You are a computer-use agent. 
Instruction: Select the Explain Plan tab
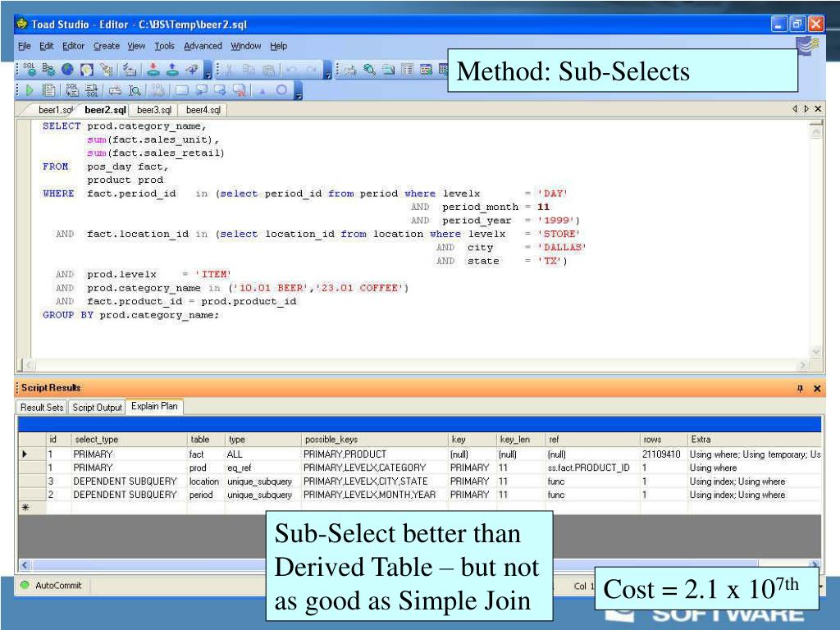click(x=154, y=406)
